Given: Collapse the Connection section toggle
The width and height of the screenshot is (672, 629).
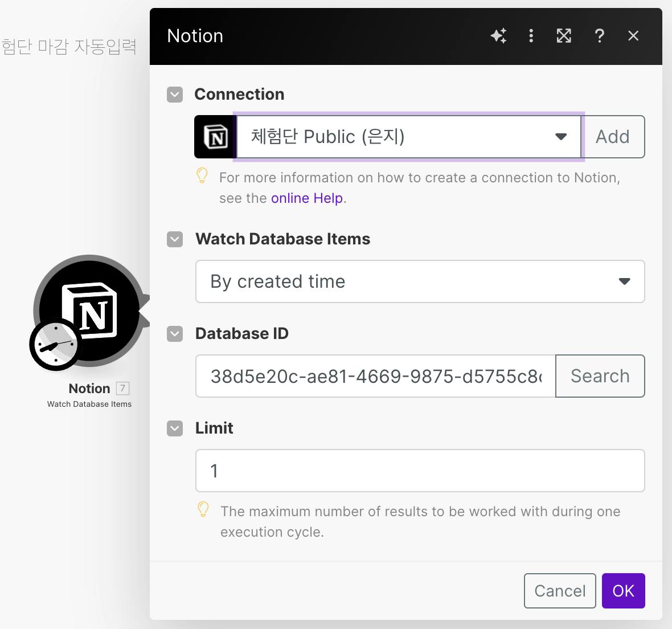Looking at the screenshot, I should tap(175, 95).
